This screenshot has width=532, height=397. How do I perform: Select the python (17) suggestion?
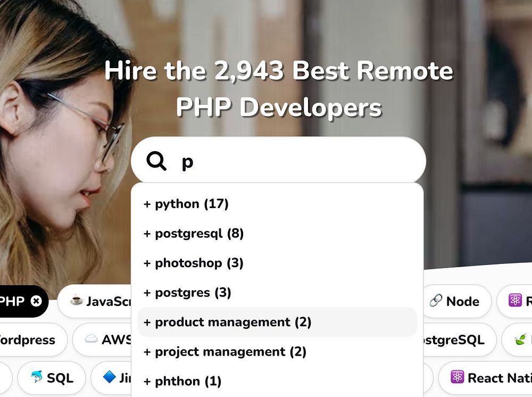click(277, 204)
